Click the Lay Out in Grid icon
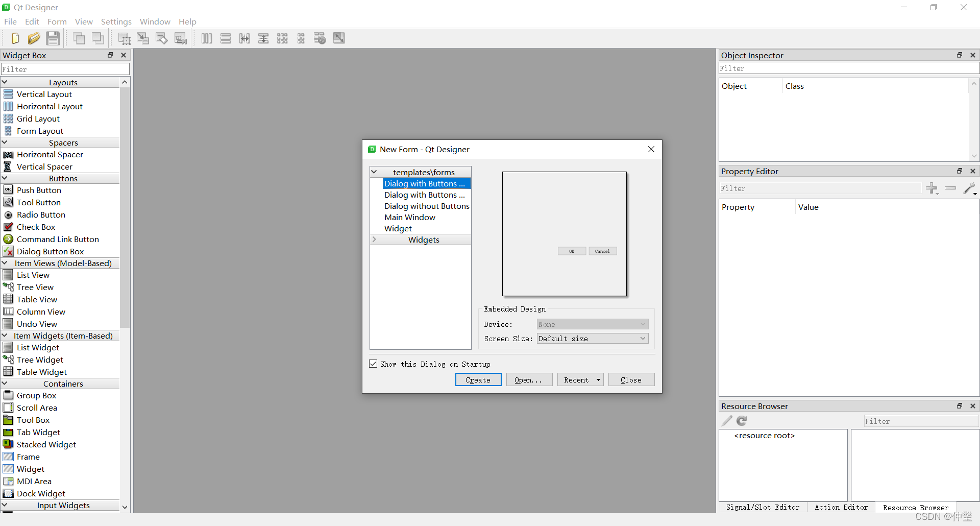 tap(282, 38)
